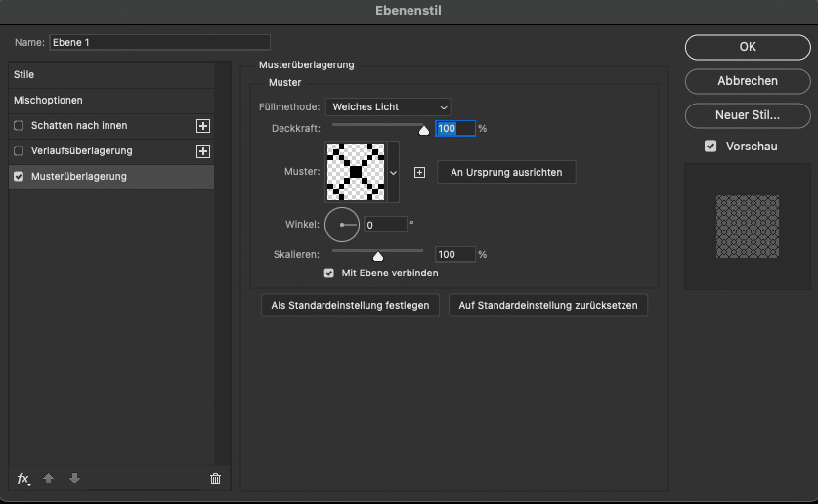
Task: Click Neuer Stil... button
Action: point(748,115)
